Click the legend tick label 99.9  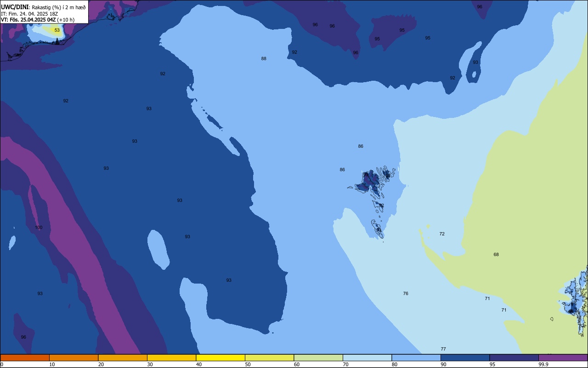(543, 364)
